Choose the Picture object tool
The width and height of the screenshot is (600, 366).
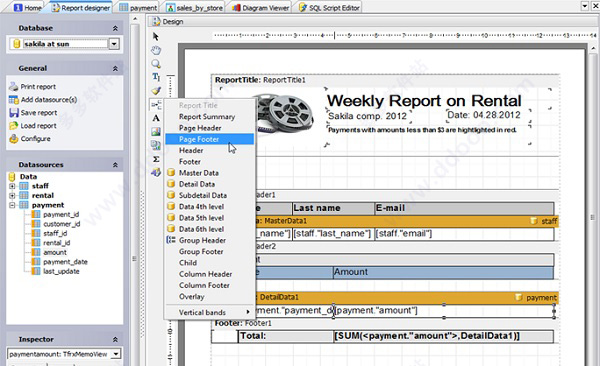[x=155, y=132]
